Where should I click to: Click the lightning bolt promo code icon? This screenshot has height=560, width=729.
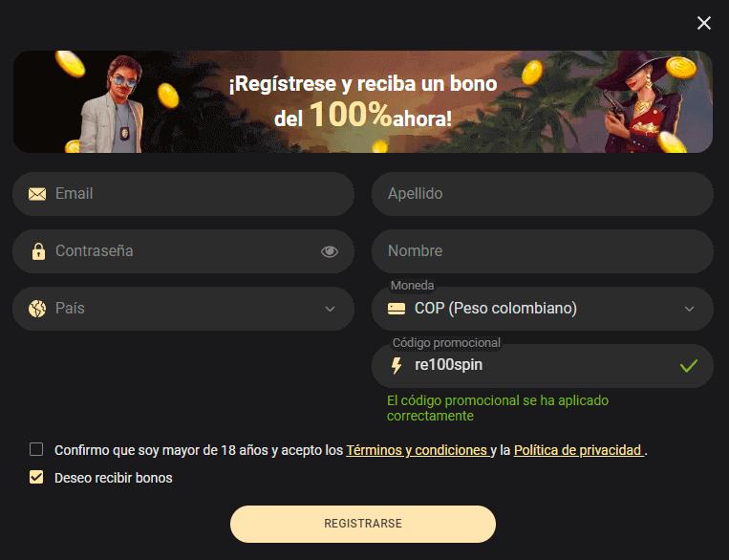(x=397, y=366)
